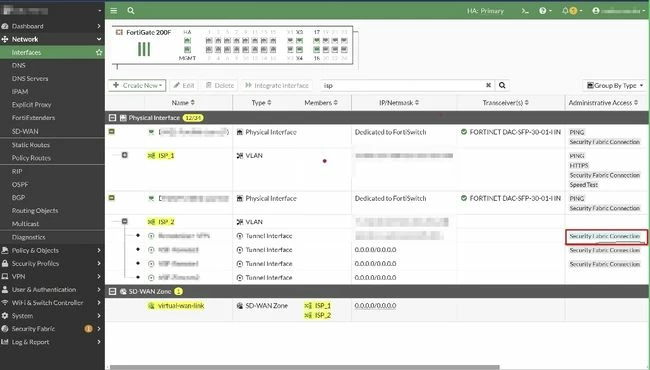Expand the ISP_1 VLAN row
Viewport: 650px width, 370px height.
point(124,155)
